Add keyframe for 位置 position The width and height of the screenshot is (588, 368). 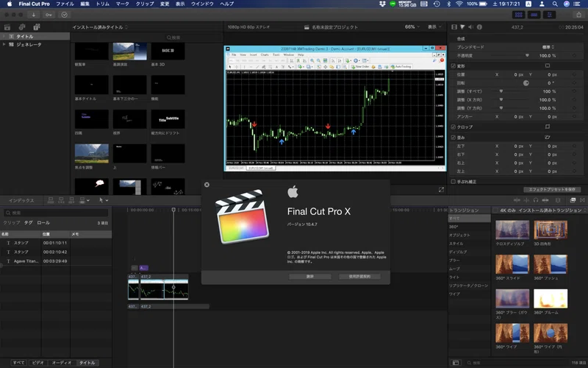[574, 74]
